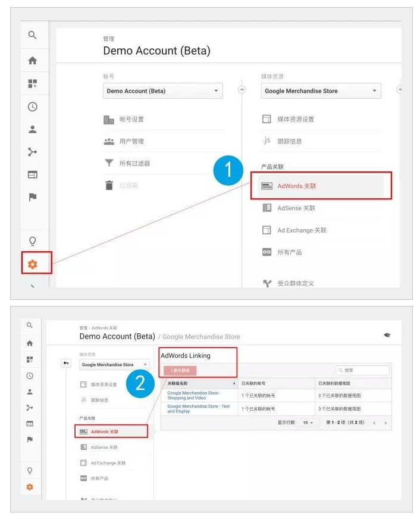Click the lightbulb icon in the lower screenshot's sidebar
This screenshot has height=519, width=420.
point(30,470)
